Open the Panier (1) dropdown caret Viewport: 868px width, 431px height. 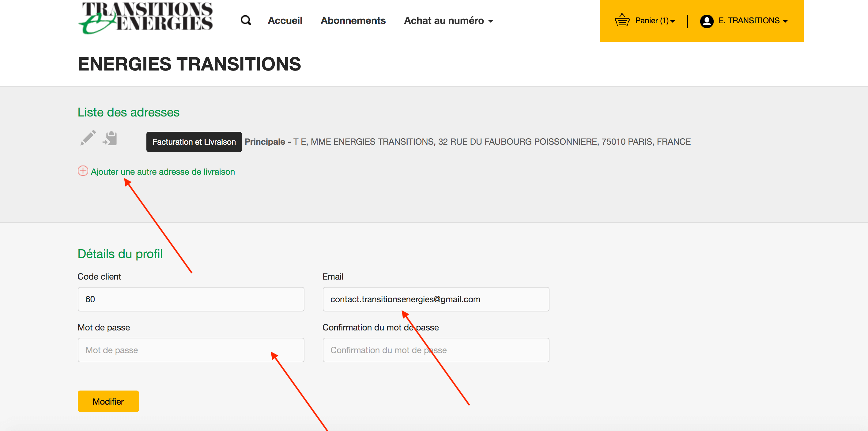pyautogui.click(x=673, y=21)
